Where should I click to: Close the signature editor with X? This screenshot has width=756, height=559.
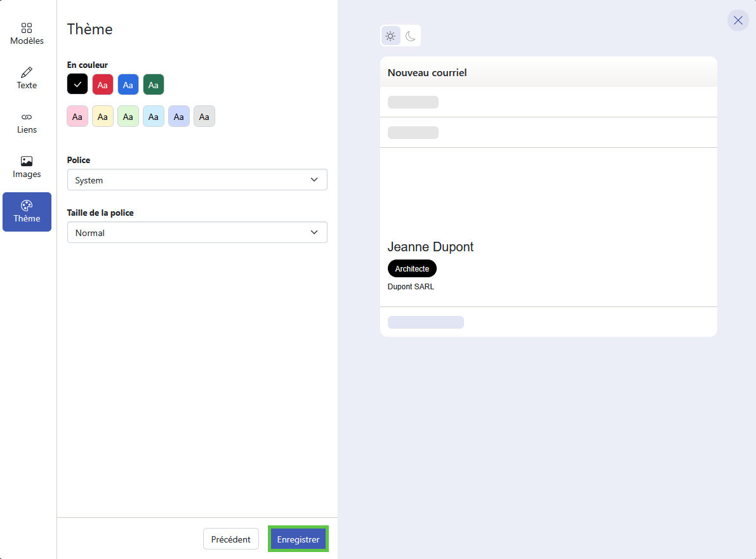point(738,20)
